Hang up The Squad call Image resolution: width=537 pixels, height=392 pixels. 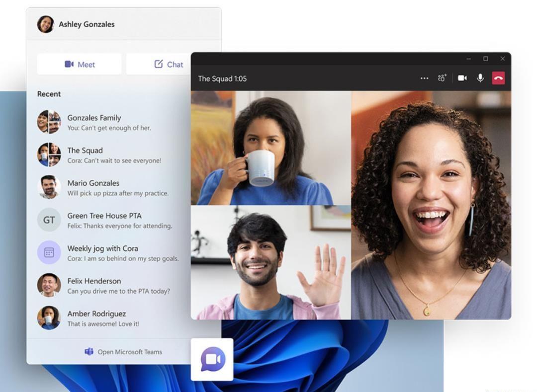(x=498, y=78)
